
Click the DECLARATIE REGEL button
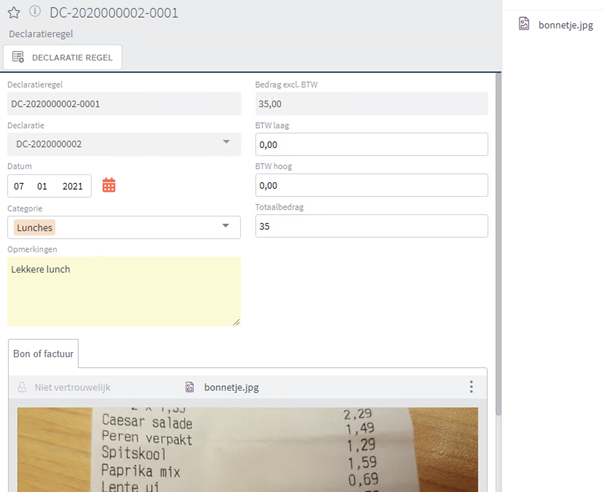(x=64, y=58)
